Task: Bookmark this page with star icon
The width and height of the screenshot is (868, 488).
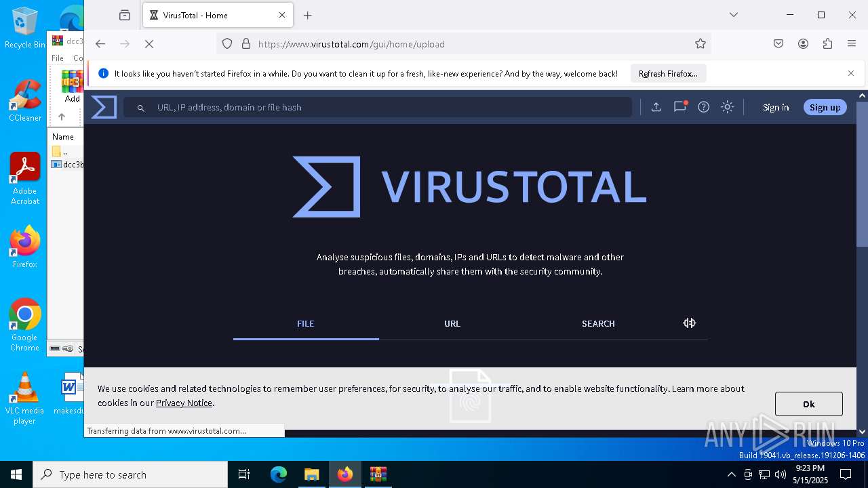Action: click(x=701, y=44)
